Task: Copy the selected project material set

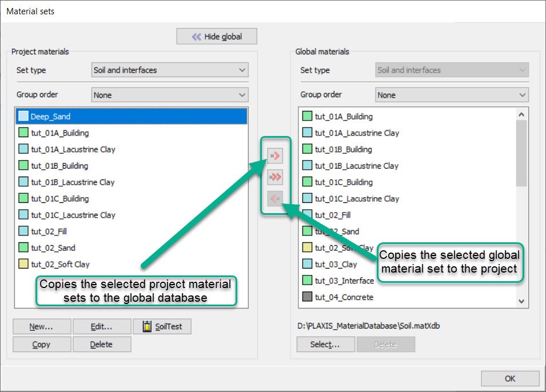Action: (x=41, y=344)
